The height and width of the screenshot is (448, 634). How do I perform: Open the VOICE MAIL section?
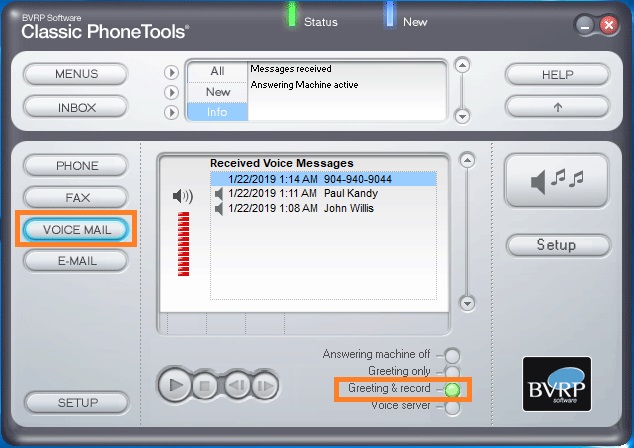76,230
